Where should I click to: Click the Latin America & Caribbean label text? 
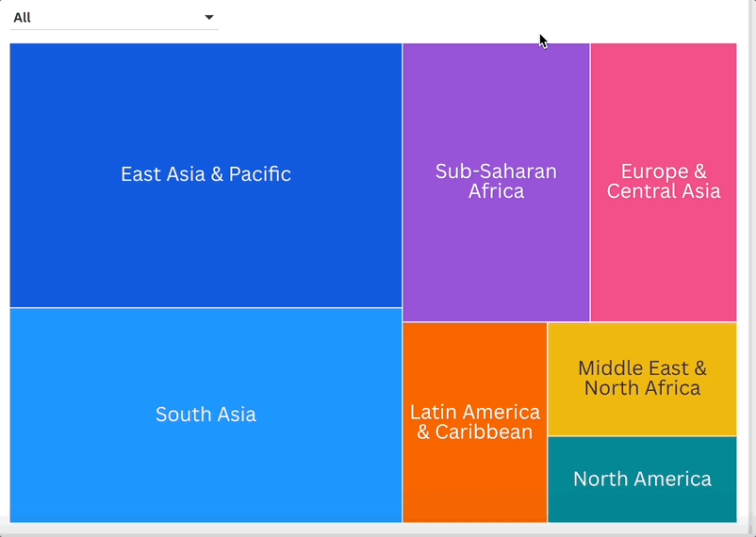point(474,422)
